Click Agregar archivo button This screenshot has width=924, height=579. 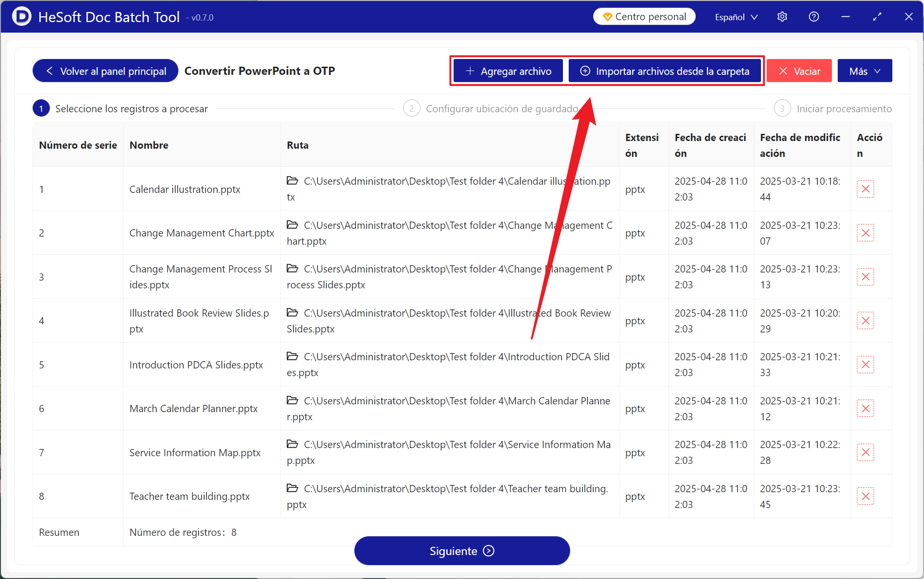[x=508, y=71]
